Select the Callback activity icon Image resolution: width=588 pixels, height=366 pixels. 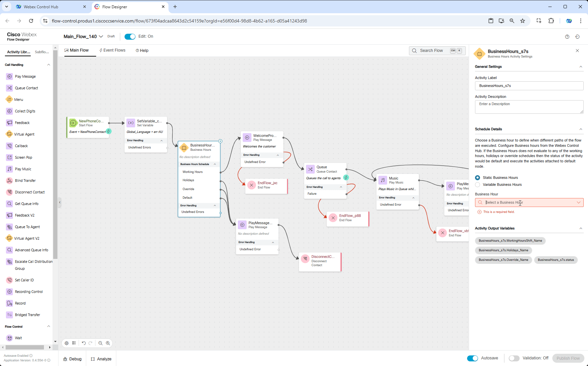[x=10, y=146]
